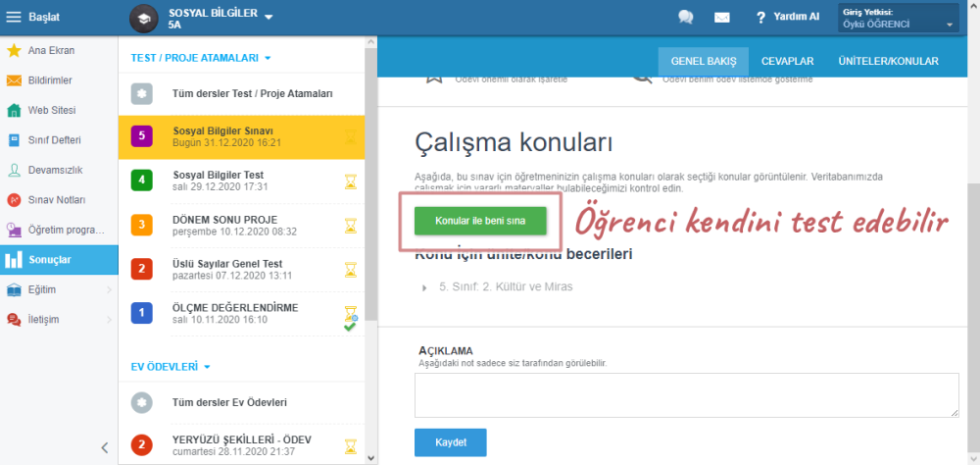Click hourglass icon on YERYÜZÜ ŞEKİLLERİ
The width and height of the screenshot is (980, 465).
(x=351, y=446)
